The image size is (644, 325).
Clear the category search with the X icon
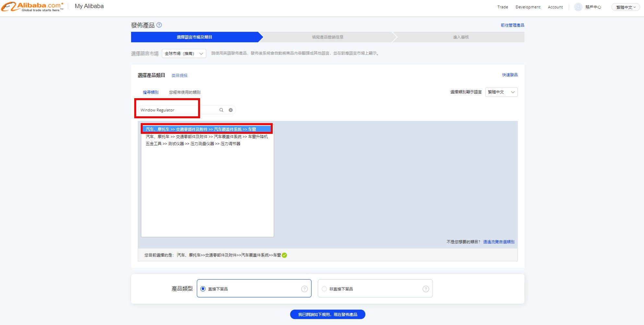click(x=231, y=110)
